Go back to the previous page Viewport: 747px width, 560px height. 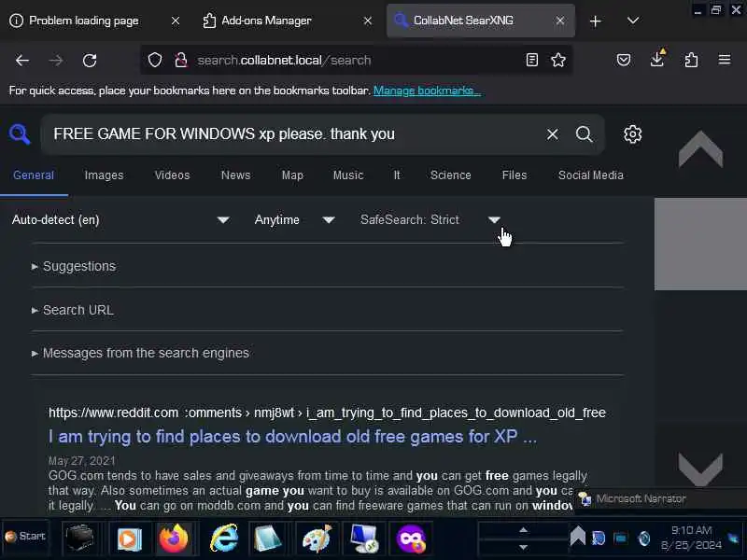pyautogui.click(x=22, y=61)
